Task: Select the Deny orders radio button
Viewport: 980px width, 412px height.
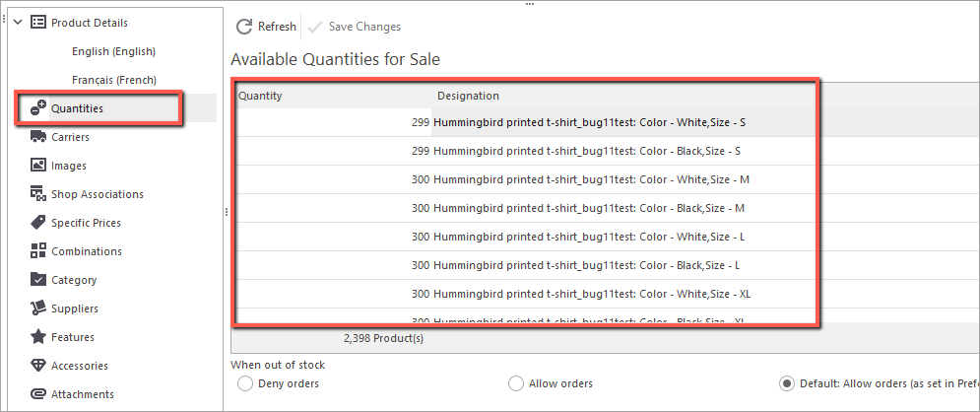Action: tap(245, 383)
